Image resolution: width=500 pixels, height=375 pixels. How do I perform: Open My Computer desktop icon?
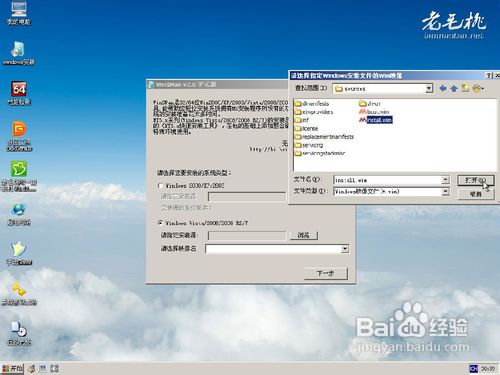point(19,13)
